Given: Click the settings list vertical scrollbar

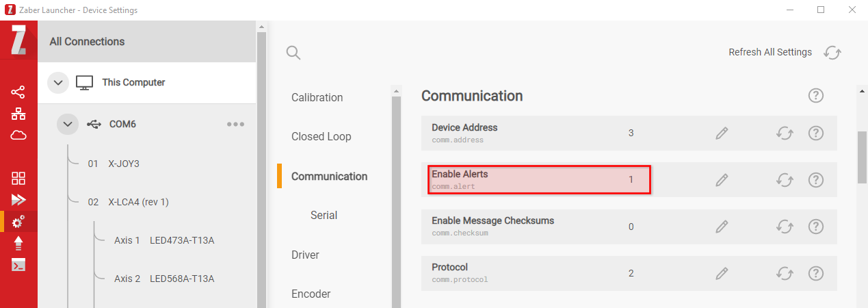Looking at the screenshot, I should (862, 157).
